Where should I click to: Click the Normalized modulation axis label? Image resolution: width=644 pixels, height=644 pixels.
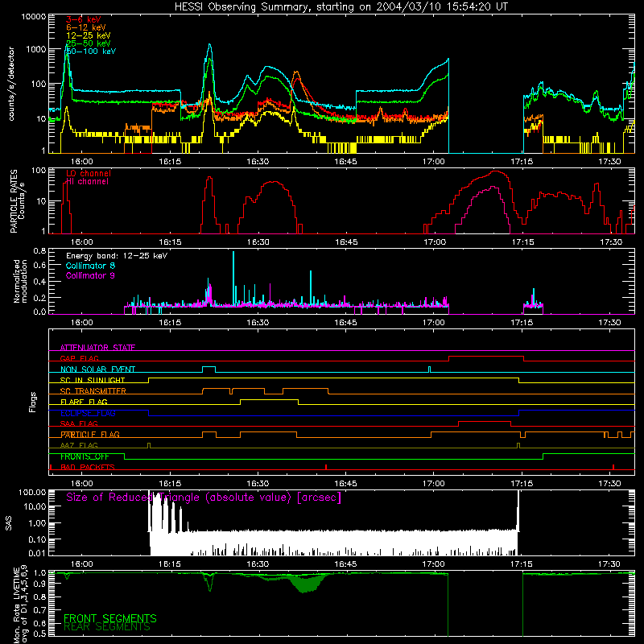pos(21,281)
